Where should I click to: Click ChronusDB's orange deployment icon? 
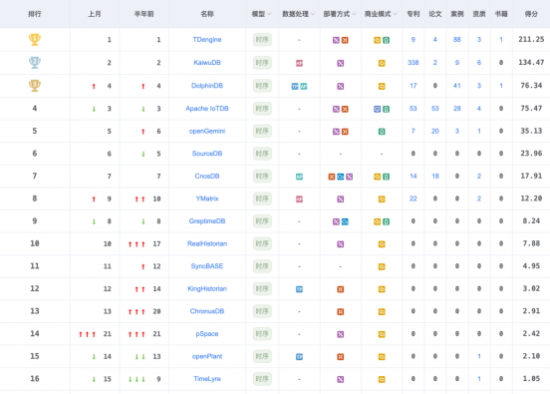pos(341,312)
